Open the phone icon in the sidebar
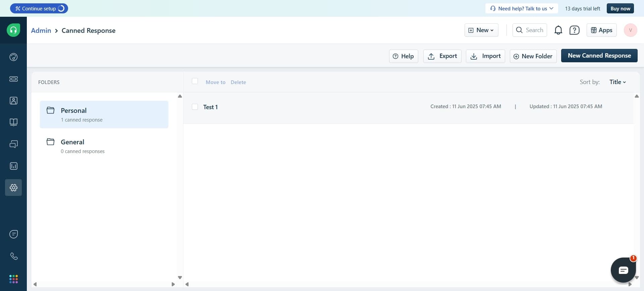This screenshot has width=644, height=291. (13, 256)
